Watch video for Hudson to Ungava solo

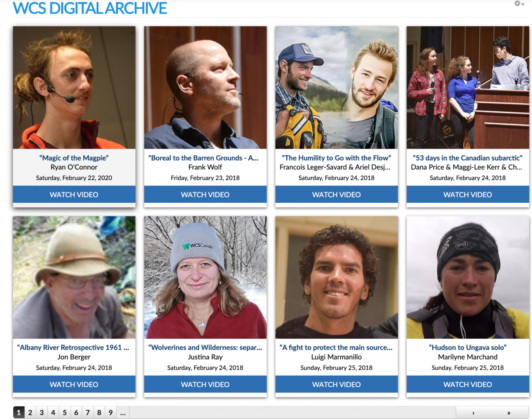(x=468, y=384)
